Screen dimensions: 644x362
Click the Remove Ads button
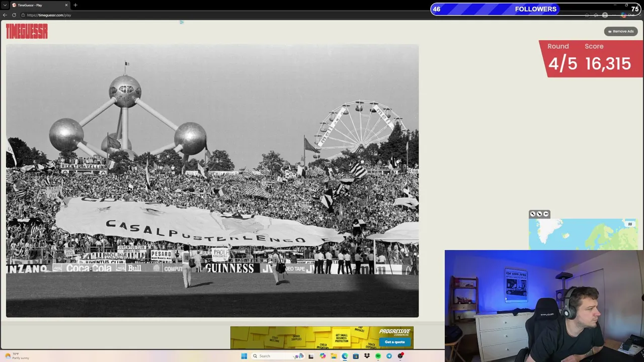pyautogui.click(x=621, y=31)
